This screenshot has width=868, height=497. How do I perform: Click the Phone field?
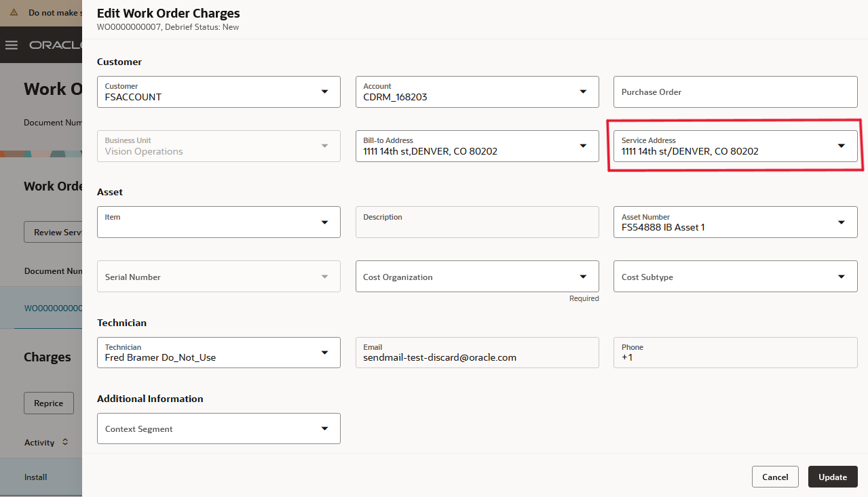click(735, 353)
